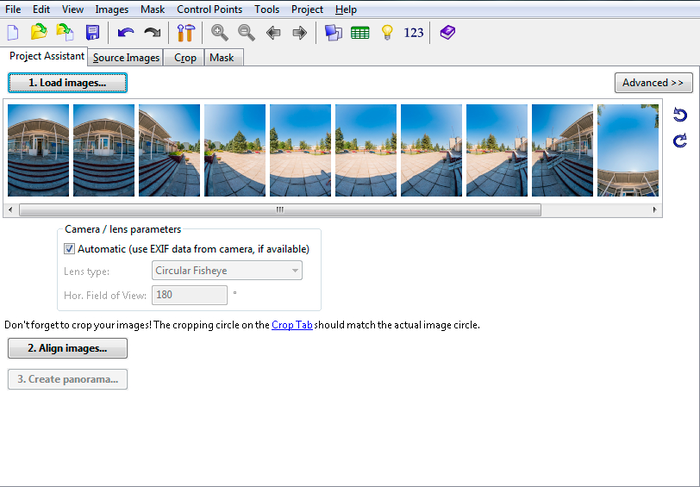
Task: Open a project with the folder icon
Action: (39, 33)
